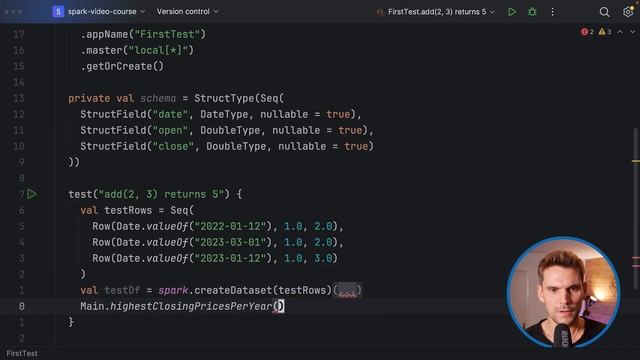Click StructField "open" line
The image size is (640, 360).
(x=227, y=130)
